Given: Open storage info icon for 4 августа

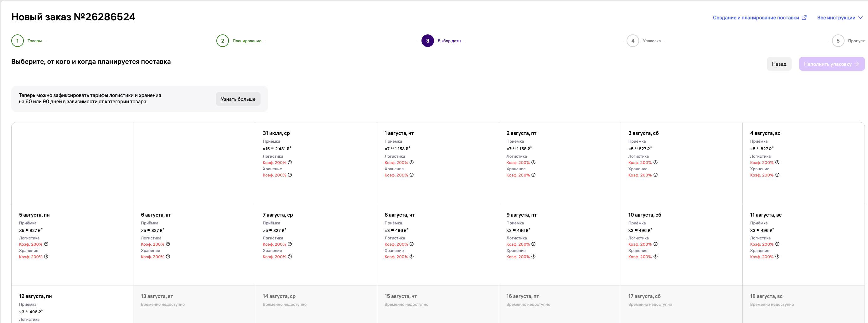Looking at the screenshot, I should 778,175.
